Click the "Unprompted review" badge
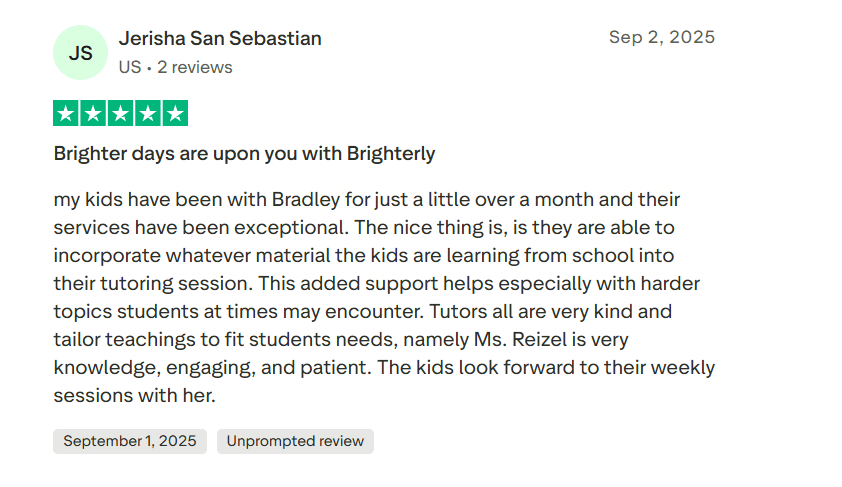 [295, 441]
